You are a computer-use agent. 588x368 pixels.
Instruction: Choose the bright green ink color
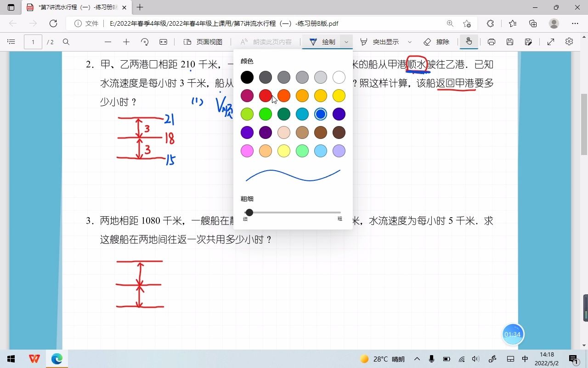[266, 114]
